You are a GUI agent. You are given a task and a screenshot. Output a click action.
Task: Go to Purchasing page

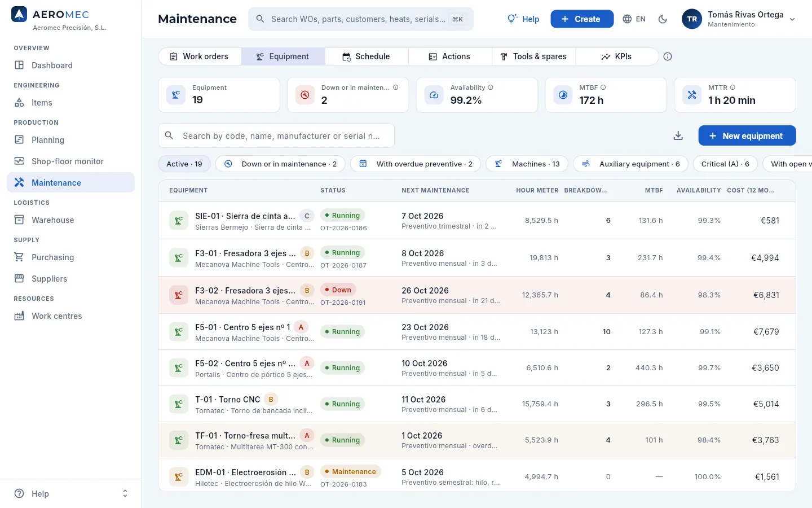[71, 257]
